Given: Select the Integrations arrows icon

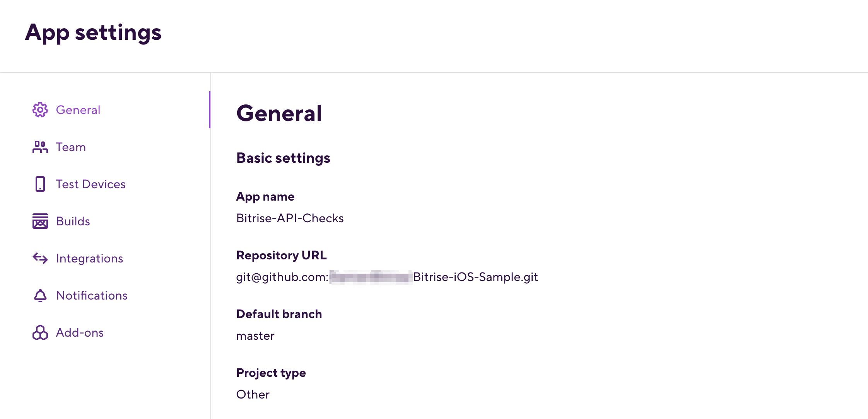Looking at the screenshot, I should tap(40, 258).
